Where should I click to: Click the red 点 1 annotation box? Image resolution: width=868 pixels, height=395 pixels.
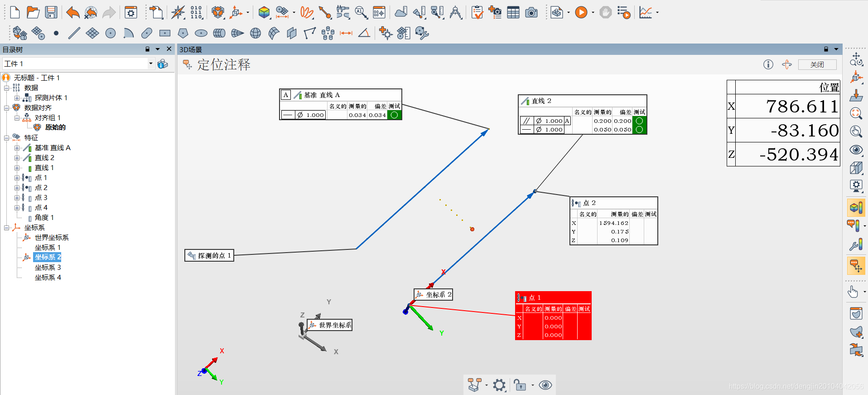[553, 316]
